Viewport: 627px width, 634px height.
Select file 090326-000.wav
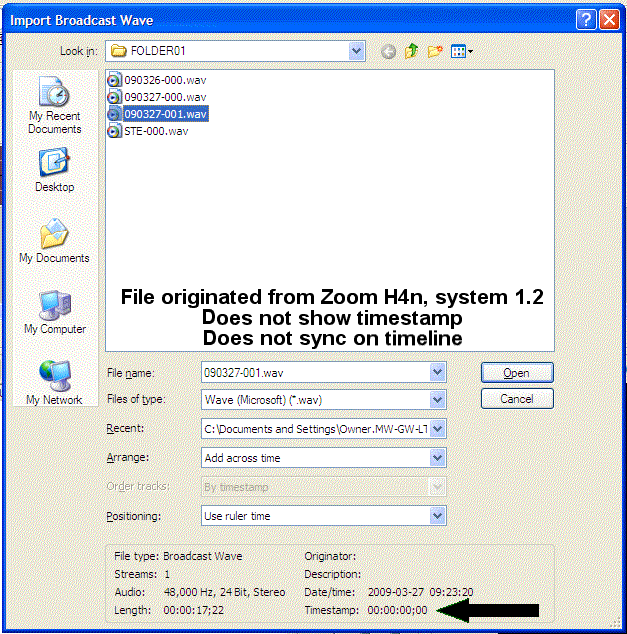(165, 80)
